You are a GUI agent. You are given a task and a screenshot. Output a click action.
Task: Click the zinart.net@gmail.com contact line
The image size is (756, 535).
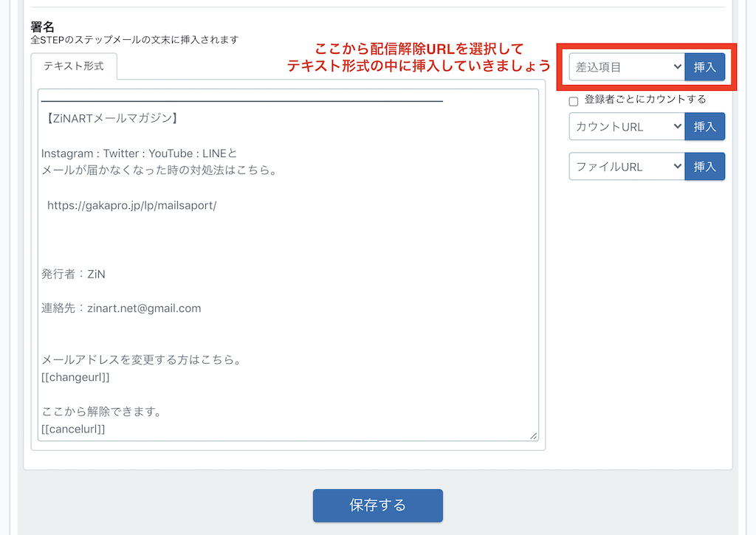[121, 308]
